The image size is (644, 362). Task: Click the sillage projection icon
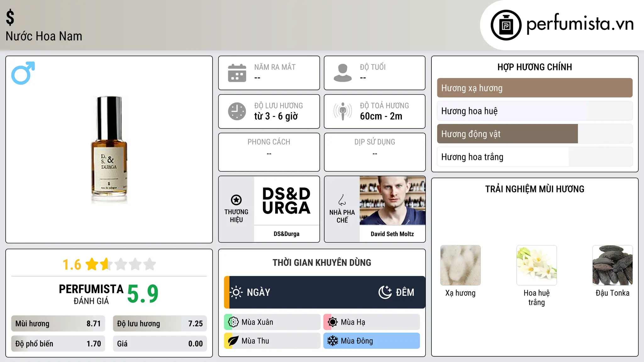[343, 111]
